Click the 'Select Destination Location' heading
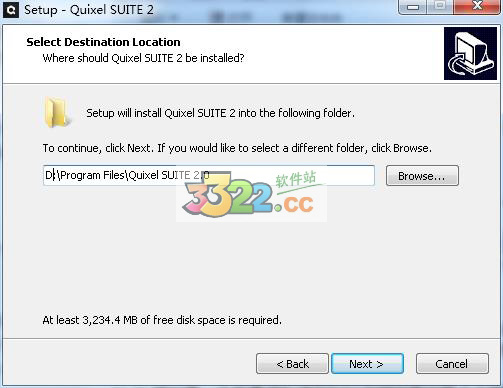Image resolution: width=503 pixels, height=388 pixels. point(103,42)
